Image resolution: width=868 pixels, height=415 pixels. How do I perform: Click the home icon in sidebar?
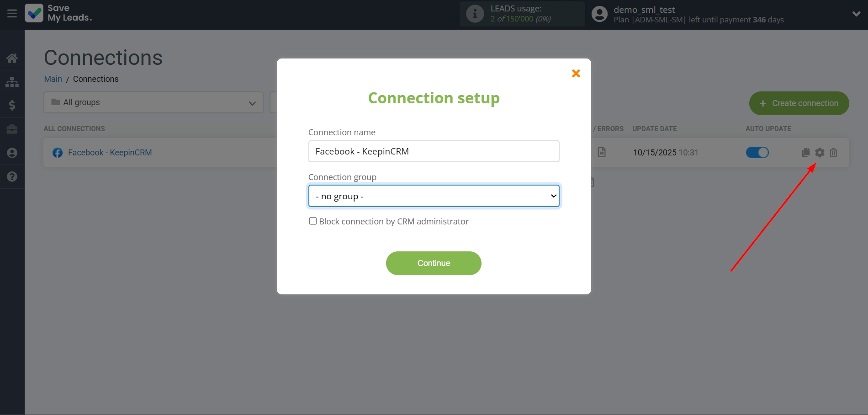(x=12, y=58)
